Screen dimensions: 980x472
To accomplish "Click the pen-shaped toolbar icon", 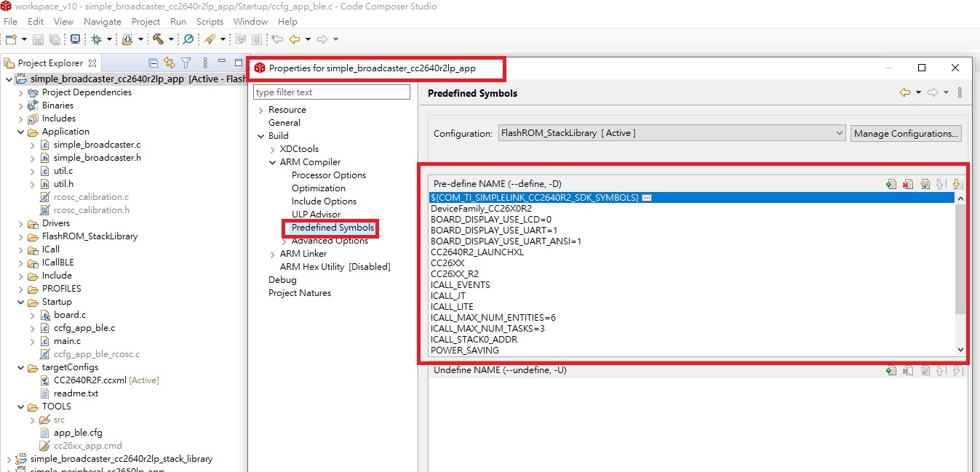I will click(x=210, y=39).
